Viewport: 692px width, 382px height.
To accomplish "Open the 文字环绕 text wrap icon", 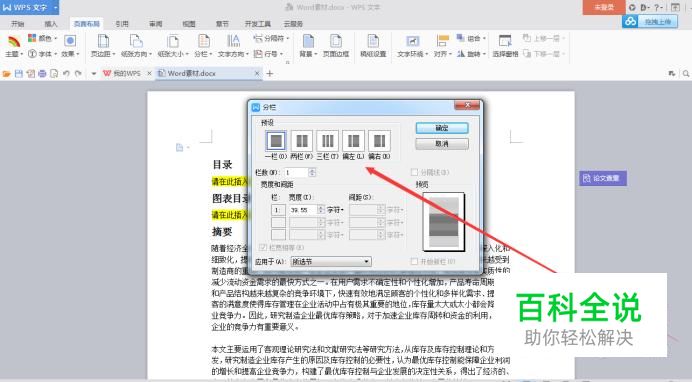I will click(x=413, y=41).
